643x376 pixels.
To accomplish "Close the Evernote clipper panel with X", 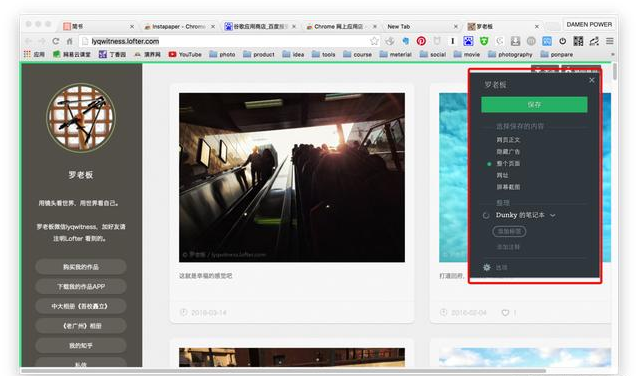I will [591, 80].
